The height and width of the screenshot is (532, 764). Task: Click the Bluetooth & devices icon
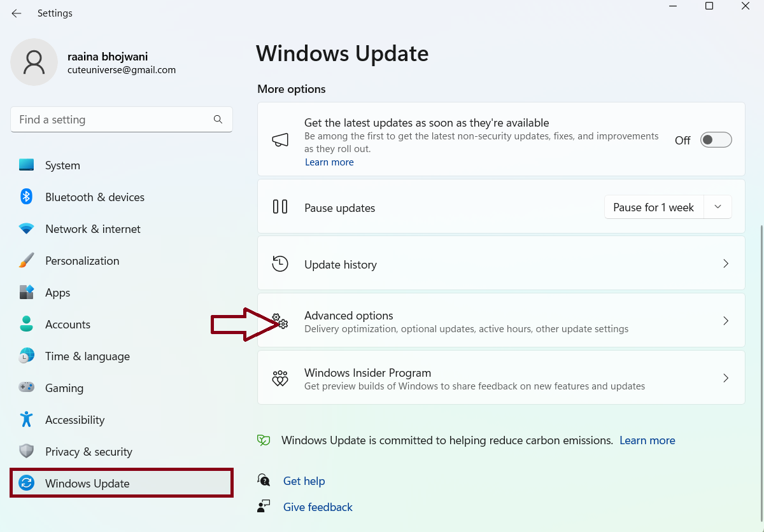[x=26, y=197]
